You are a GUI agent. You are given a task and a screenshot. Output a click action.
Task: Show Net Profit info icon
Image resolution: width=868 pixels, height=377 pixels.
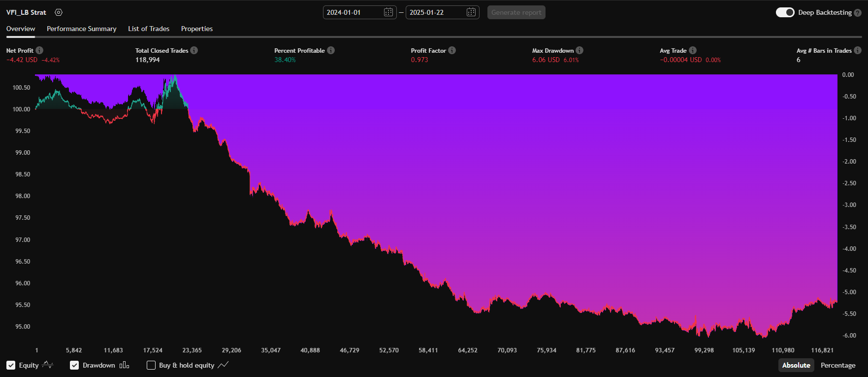39,50
